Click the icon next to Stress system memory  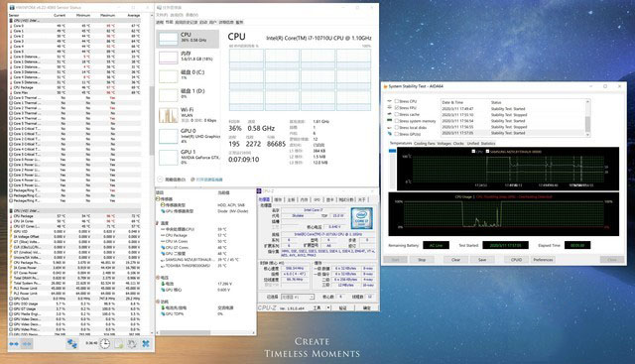[x=390, y=121]
